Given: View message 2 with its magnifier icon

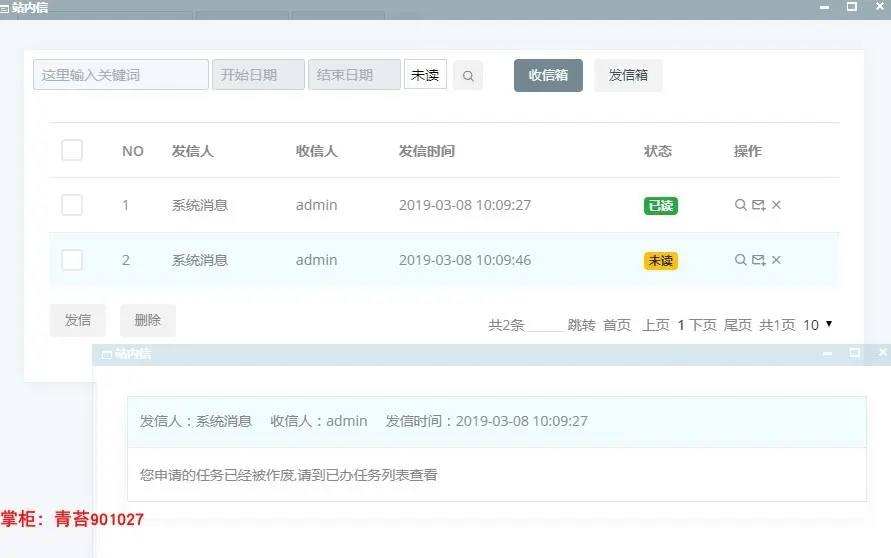Looking at the screenshot, I should click(740, 260).
